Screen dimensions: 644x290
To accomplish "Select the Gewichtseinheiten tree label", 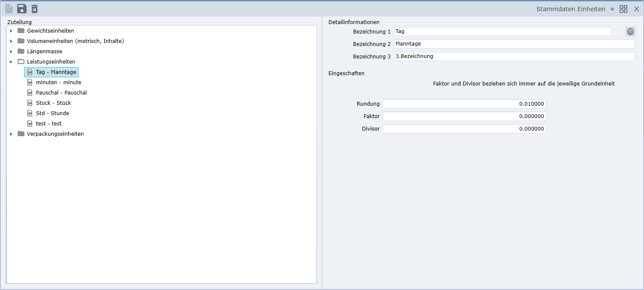I will point(51,31).
